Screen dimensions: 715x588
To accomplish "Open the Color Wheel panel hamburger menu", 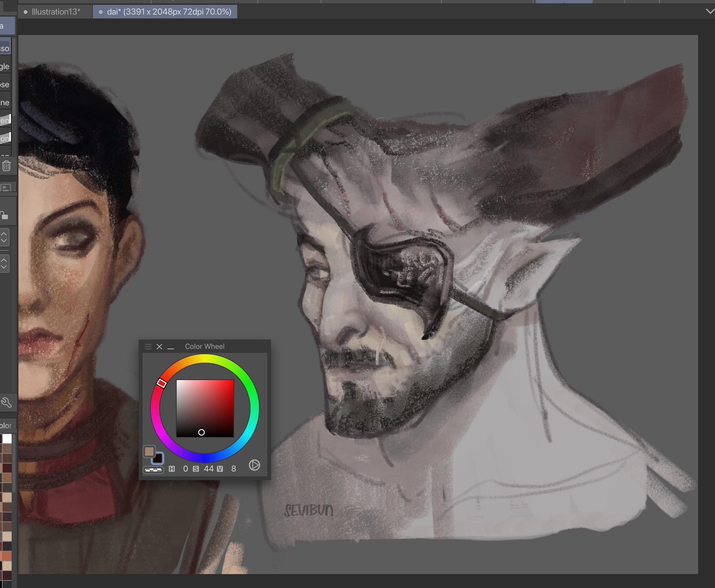I will pos(148,347).
